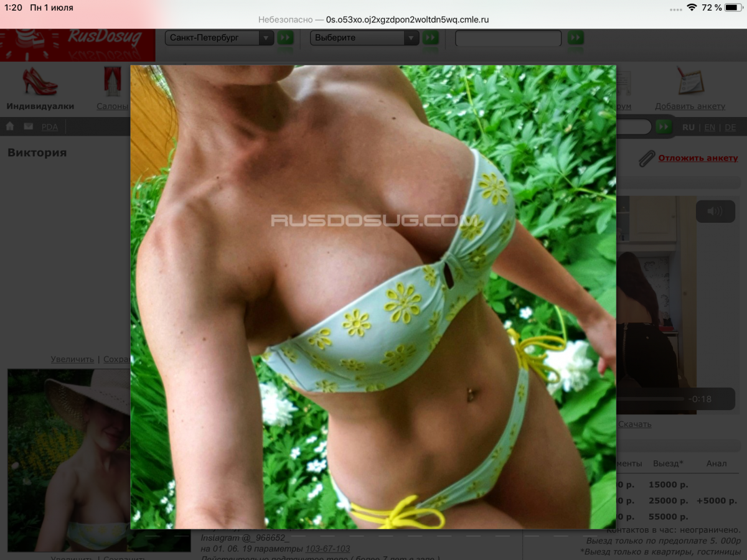This screenshot has width=747, height=560.
Task: Switch site language to DE
Action: [x=730, y=127]
